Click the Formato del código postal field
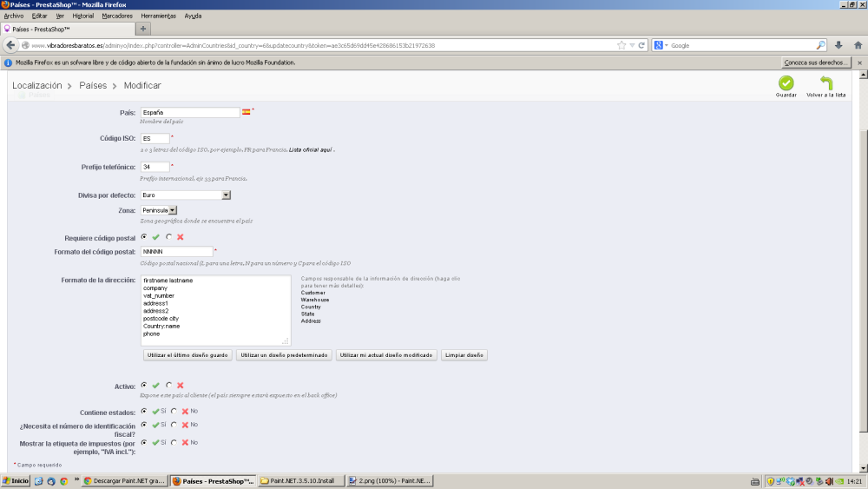The height and width of the screenshot is (489, 868). (x=176, y=251)
